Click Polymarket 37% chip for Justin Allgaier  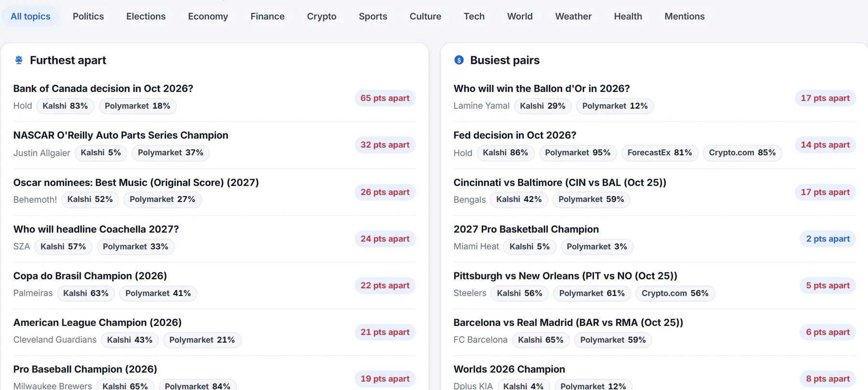170,153
